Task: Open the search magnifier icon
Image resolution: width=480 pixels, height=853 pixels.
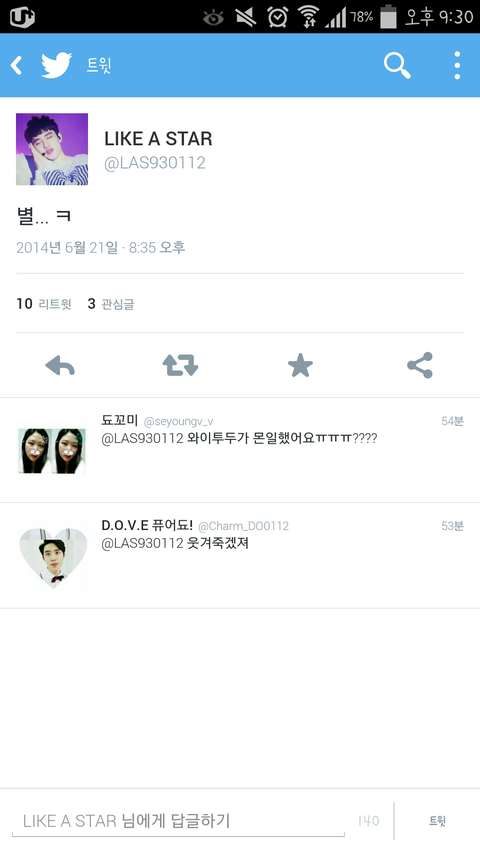Action: tap(397, 65)
